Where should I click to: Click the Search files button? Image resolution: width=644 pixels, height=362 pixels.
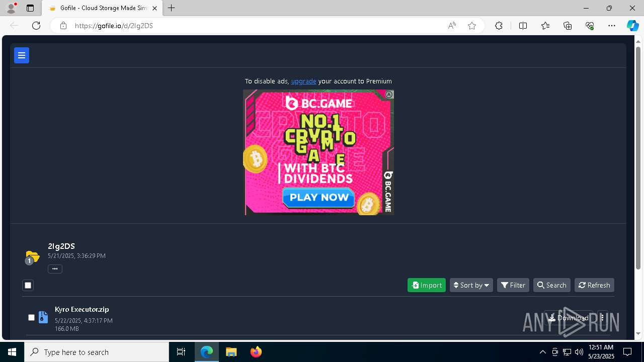pyautogui.click(x=551, y=285)
